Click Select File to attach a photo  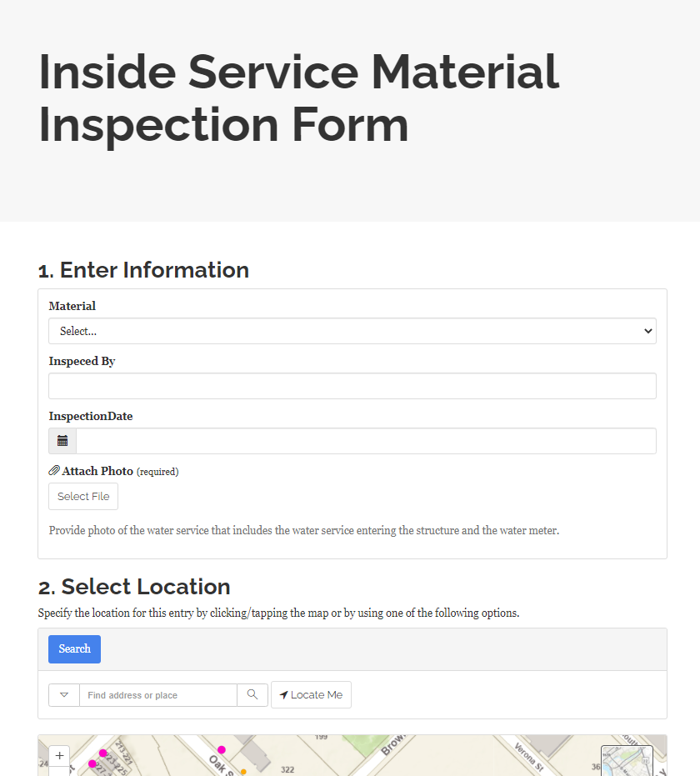[82, 496]
